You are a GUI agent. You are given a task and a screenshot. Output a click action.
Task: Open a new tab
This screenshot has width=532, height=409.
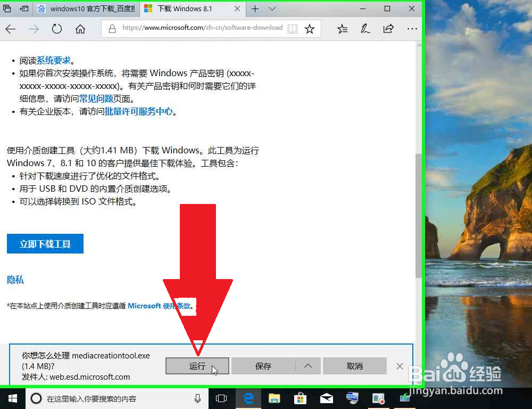pos(255,9)
